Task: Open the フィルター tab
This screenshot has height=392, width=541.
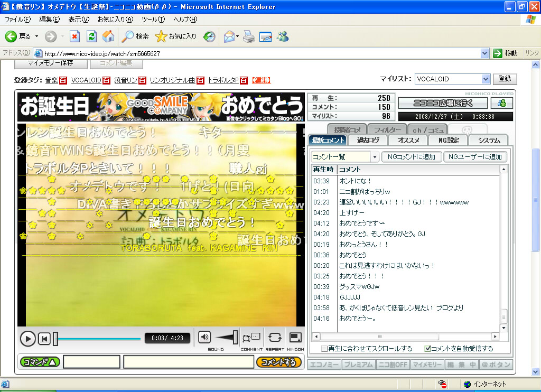Action: (x=387, y=130)
